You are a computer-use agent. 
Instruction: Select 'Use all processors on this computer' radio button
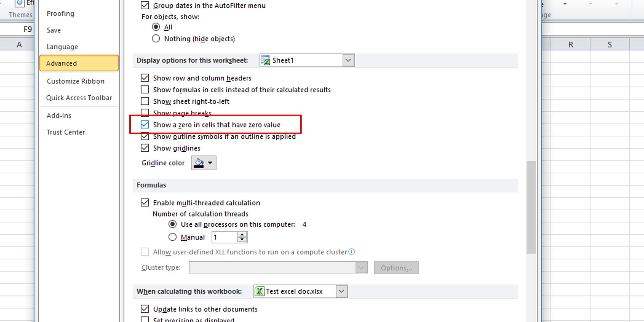coord(172,224)
